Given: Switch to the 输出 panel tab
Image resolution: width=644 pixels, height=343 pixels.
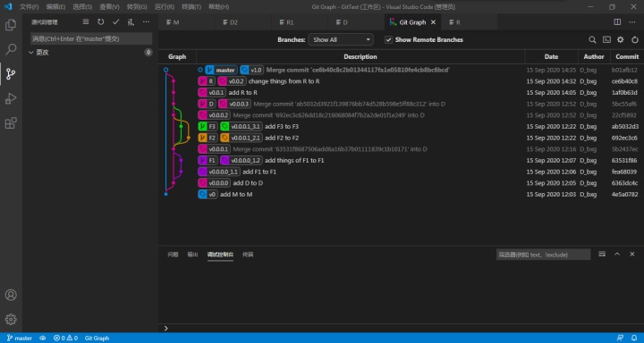Looking at the screenshot, I should pos(192,255).
